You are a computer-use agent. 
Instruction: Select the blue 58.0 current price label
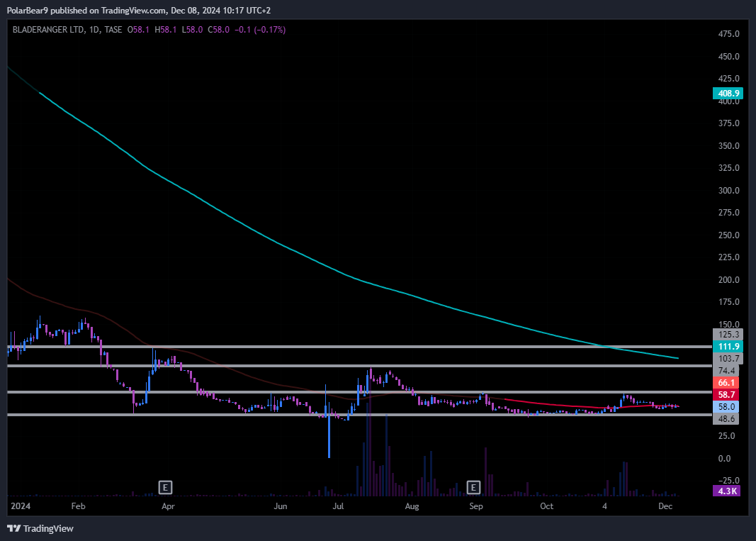(x=726, y=407)
